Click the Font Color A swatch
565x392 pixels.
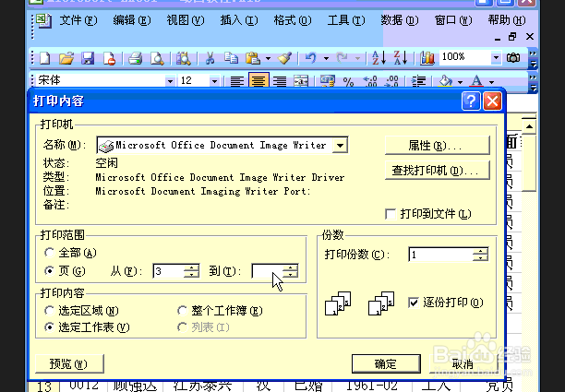click(476, 81)
